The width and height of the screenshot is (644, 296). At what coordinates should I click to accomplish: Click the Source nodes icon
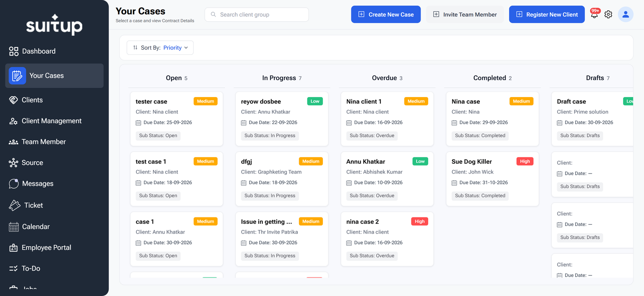click(x=14, y=163)
